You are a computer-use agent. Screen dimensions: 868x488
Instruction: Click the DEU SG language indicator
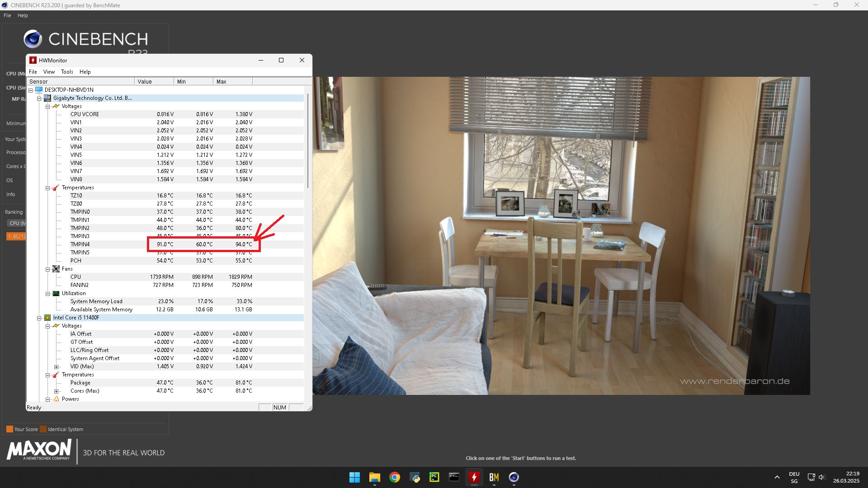tap(794, 478)
